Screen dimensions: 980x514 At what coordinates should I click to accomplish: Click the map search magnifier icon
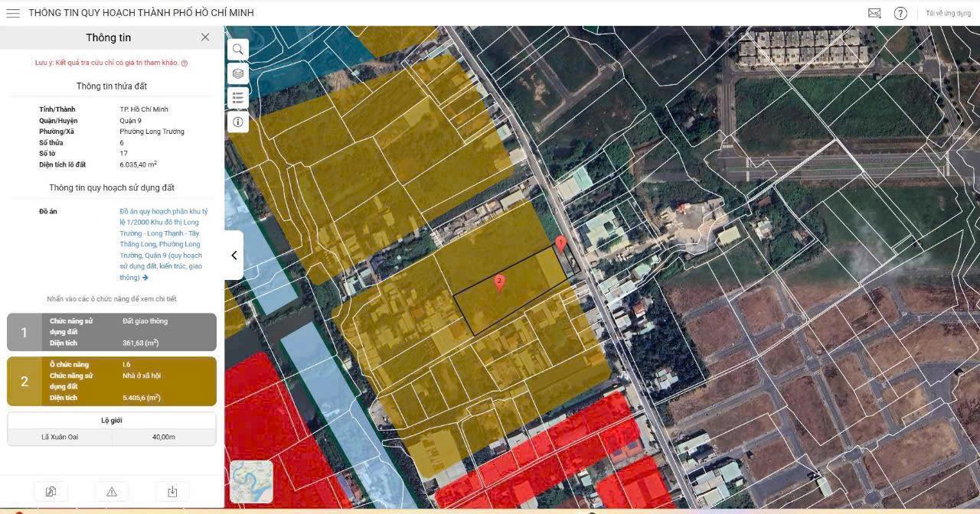click(238, 50)
